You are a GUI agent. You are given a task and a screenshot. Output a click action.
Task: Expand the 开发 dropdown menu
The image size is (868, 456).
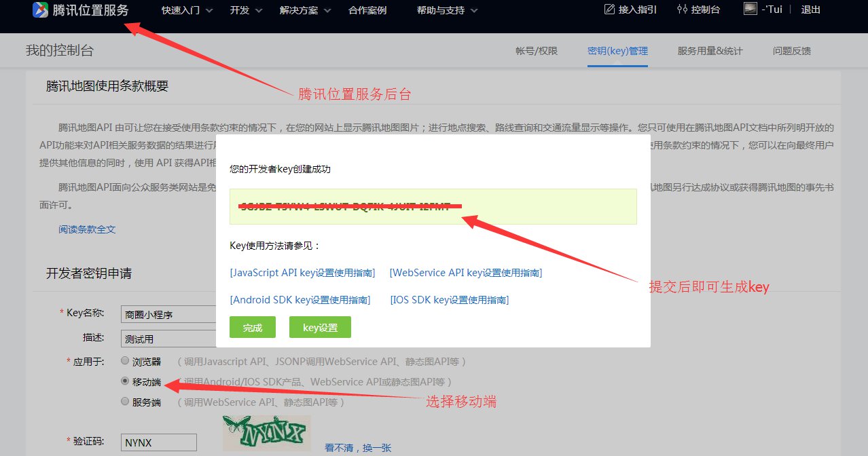click(246, 10)
